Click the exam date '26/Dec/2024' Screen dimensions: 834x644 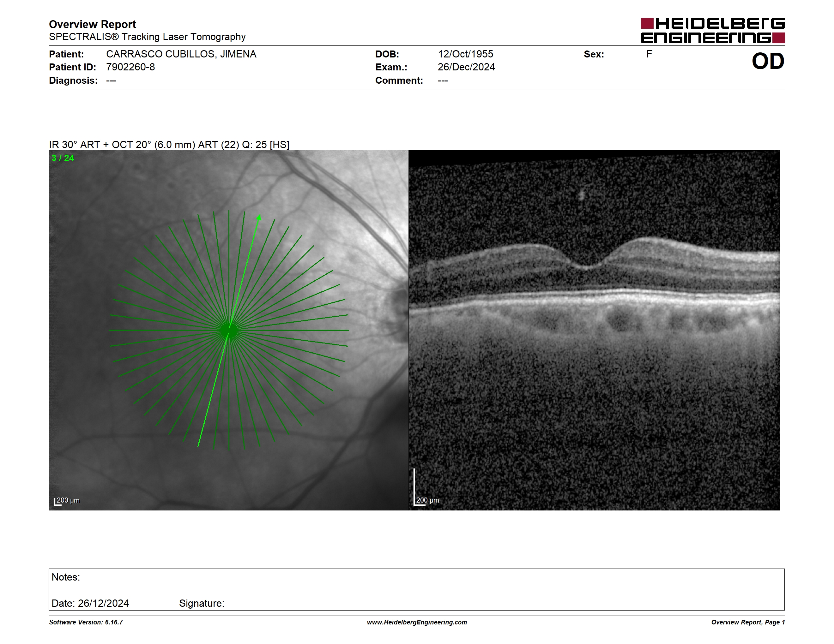[x=466, y=67]
